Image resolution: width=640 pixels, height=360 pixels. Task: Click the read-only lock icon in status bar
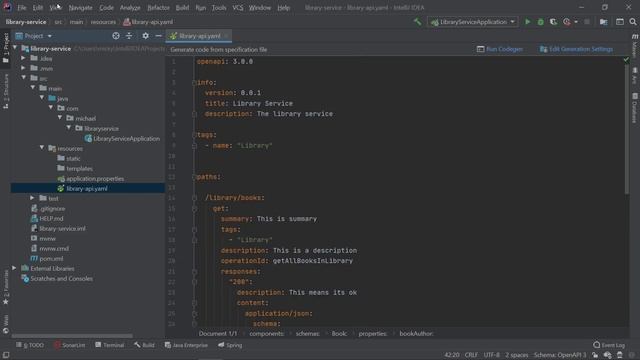point(595,355)
